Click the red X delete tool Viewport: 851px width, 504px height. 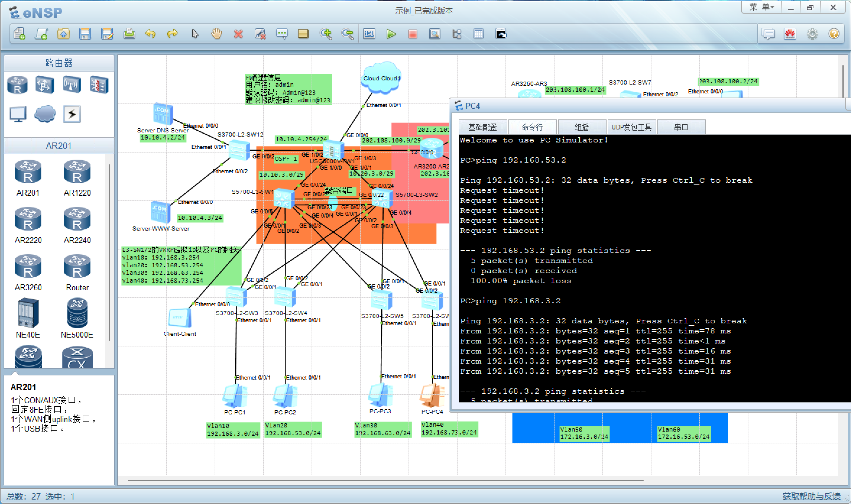pyautogui.click(x=238, y=34)
